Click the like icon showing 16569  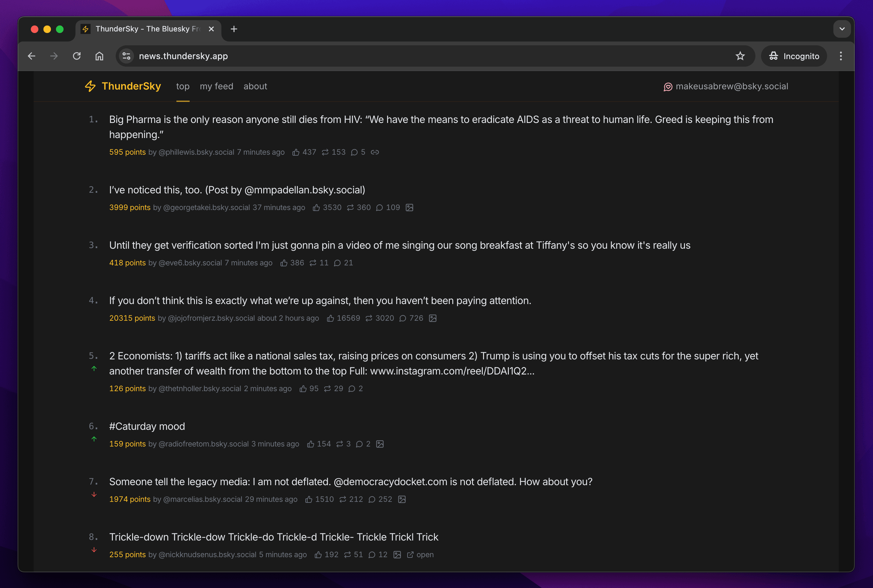331,319
